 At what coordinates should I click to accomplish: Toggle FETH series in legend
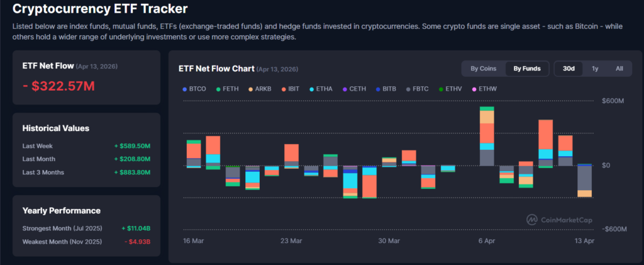218,89
